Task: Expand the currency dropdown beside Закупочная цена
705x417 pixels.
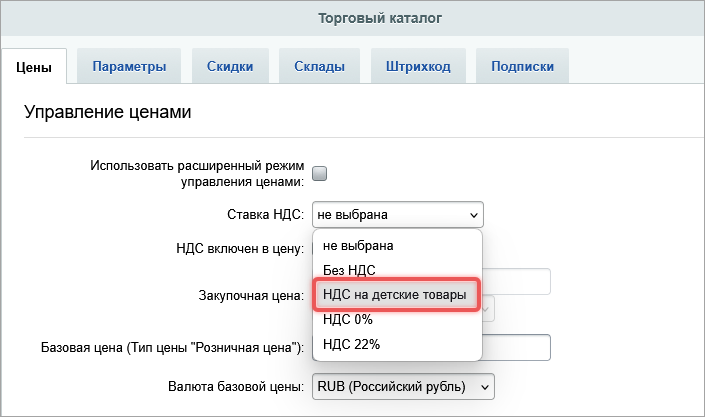Action: pyautogui.click(x=488, y=309)
